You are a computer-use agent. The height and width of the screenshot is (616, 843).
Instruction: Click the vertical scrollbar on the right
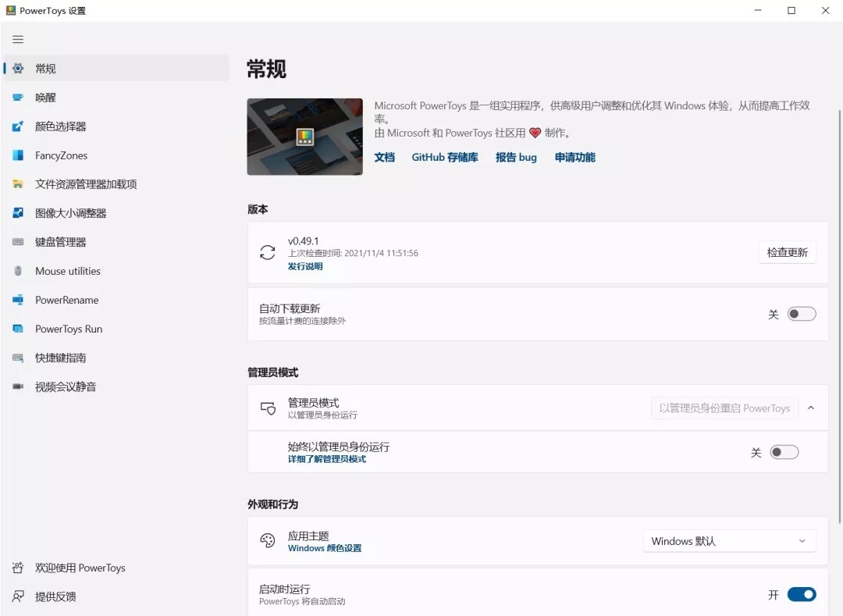(839, 312)
